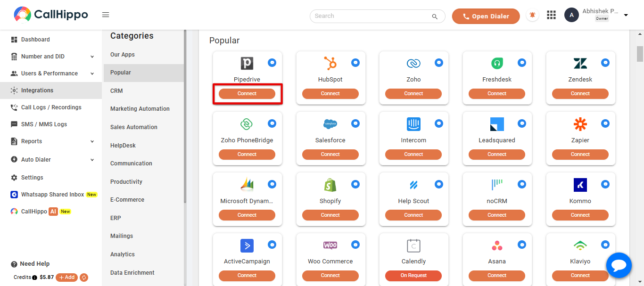Connect the Salesforce integration
This screenshot has width=644, height=286.
330,155
